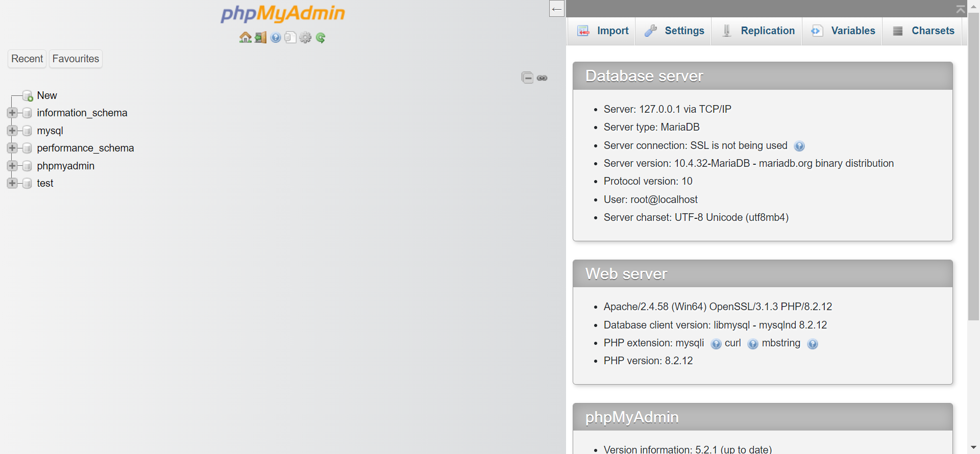Click the phpmyadmin database icon in tree
The image size is (980, 454).
tap(28, 166)
